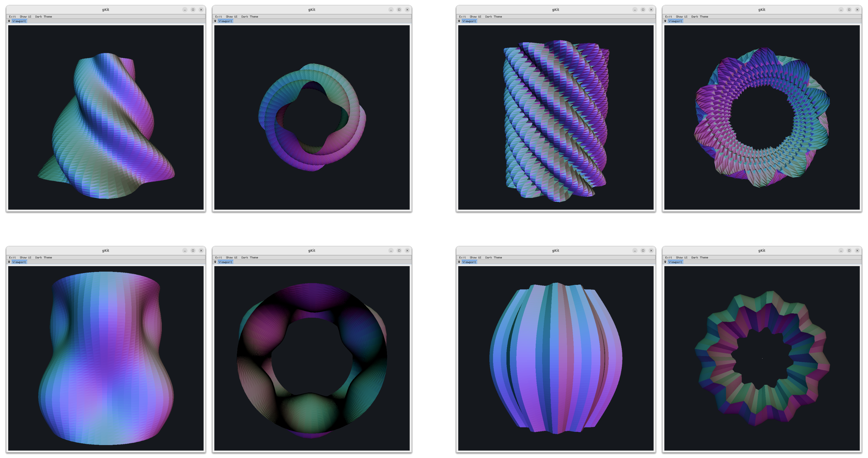The height and width of the screenshot is (458, 868).
Task: Collapse Viewport triangle in twisted blue-pink ring window
Action: click(x=215, y=21)
